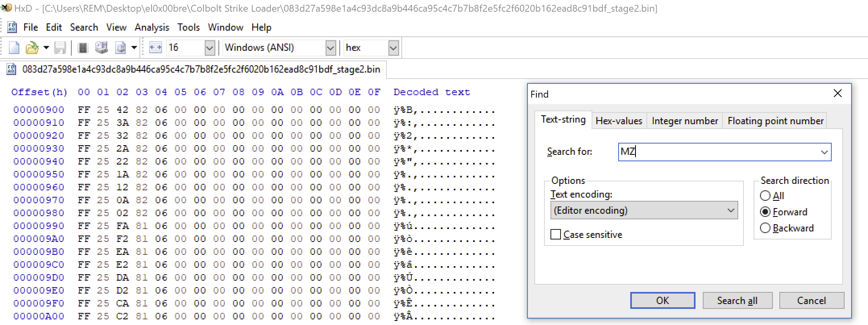This screenshot has height=325, width=868.
Task: Click Cancel in the Find dialog
Action: pyautogui.click(x=811, y=300)
